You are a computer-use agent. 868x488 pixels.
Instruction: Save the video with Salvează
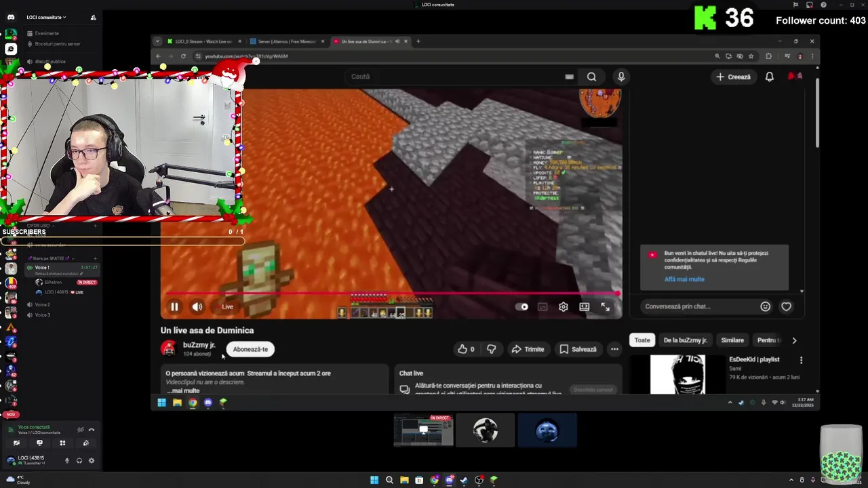click(578, 349)
